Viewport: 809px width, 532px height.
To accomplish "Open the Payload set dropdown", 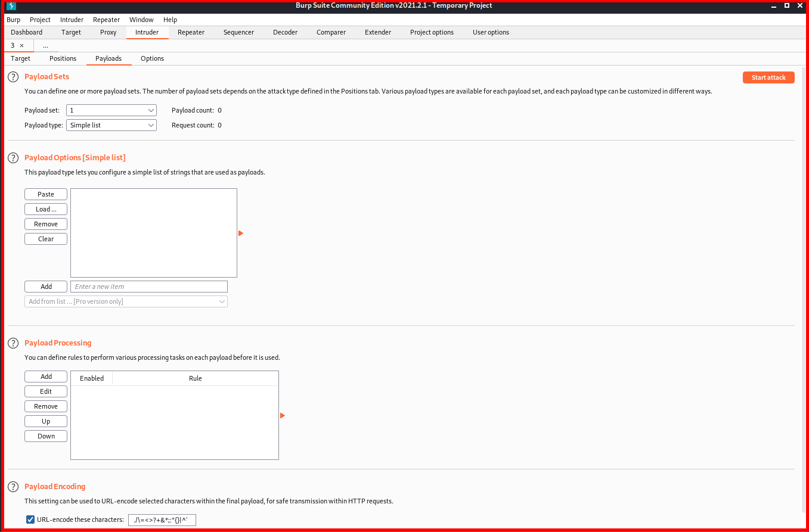I will pos(111,110).
